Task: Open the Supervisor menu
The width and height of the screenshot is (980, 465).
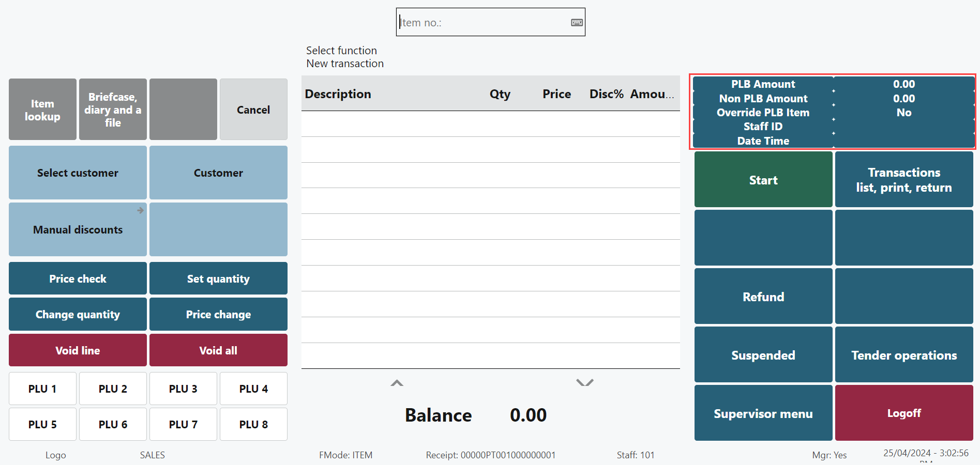Action: pyautogui.click(x=763, y=413)
